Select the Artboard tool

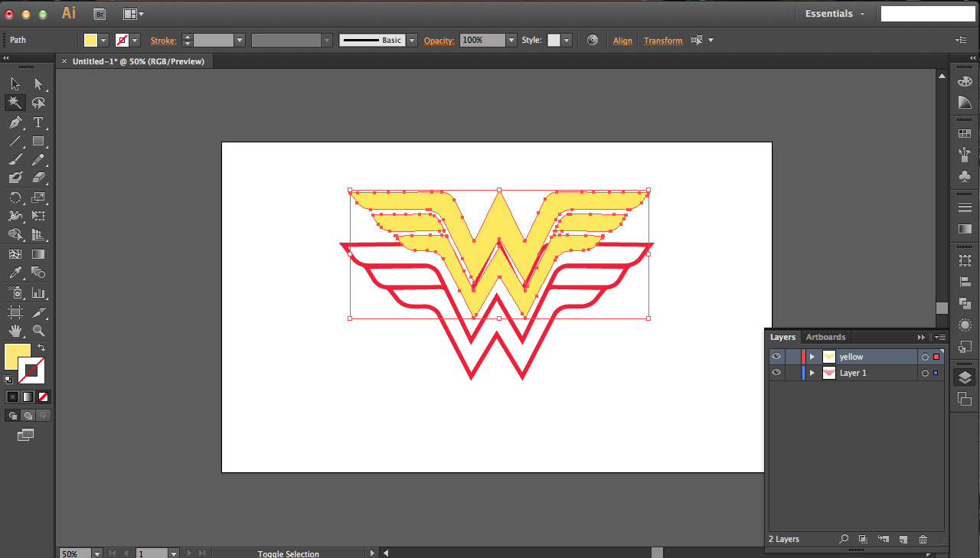[15, 312]
